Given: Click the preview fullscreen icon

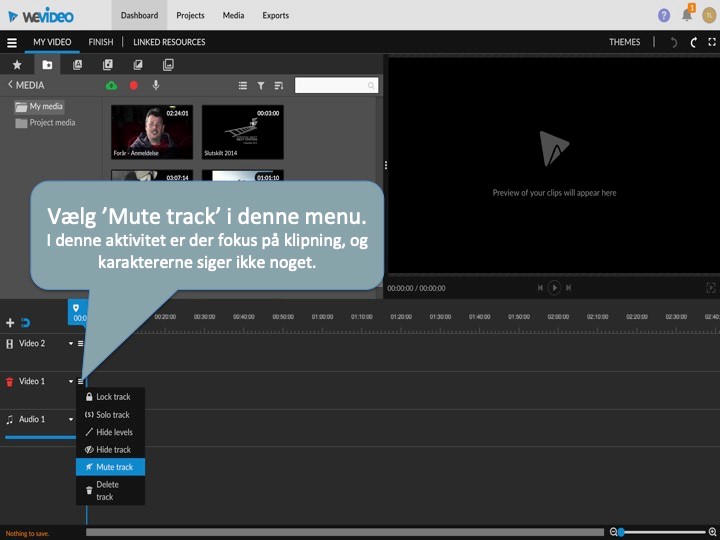Looking at the screenshot, I should coord(710,288).
